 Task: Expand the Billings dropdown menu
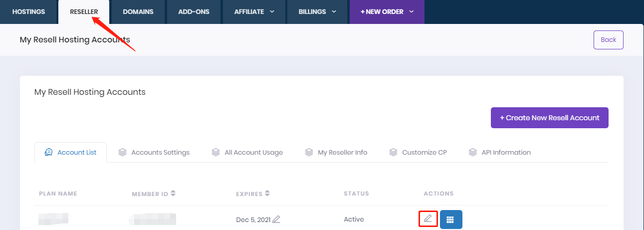click(317, 11)
